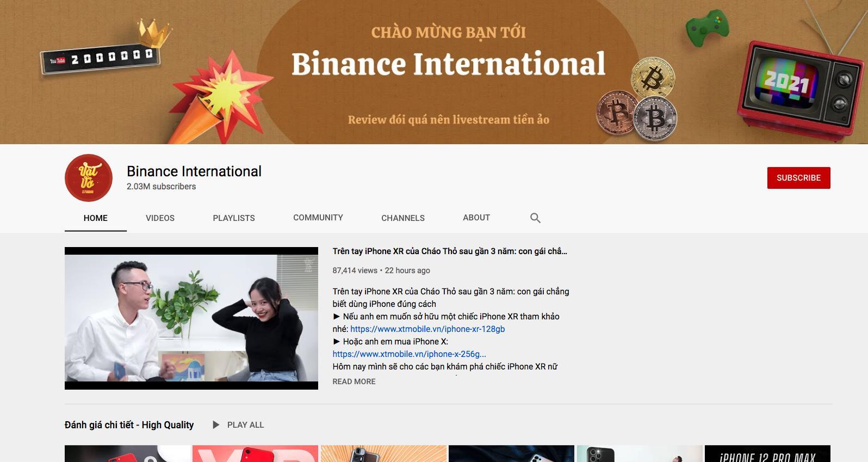Click the channel search magnifier icon
This screenshot has width=868, height=462.
coord(535,218)
